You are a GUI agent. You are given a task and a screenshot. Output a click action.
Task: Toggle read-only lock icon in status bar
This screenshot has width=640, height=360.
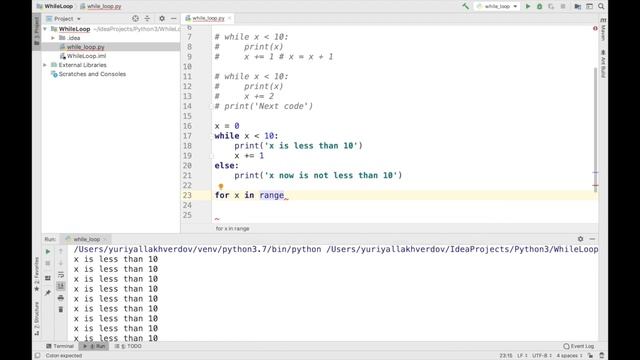click(590, 356)
